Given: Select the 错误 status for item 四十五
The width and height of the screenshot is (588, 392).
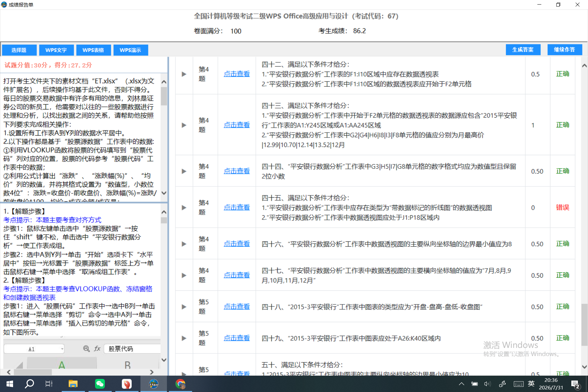Looking at the screenshot, I should pyautogui.click(x=563, y=207).
